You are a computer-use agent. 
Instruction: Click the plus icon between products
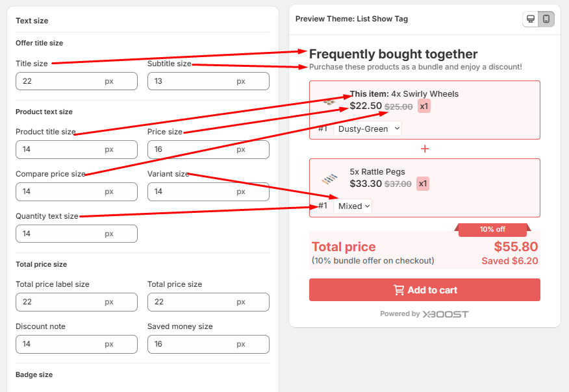[x=425, y=149]
